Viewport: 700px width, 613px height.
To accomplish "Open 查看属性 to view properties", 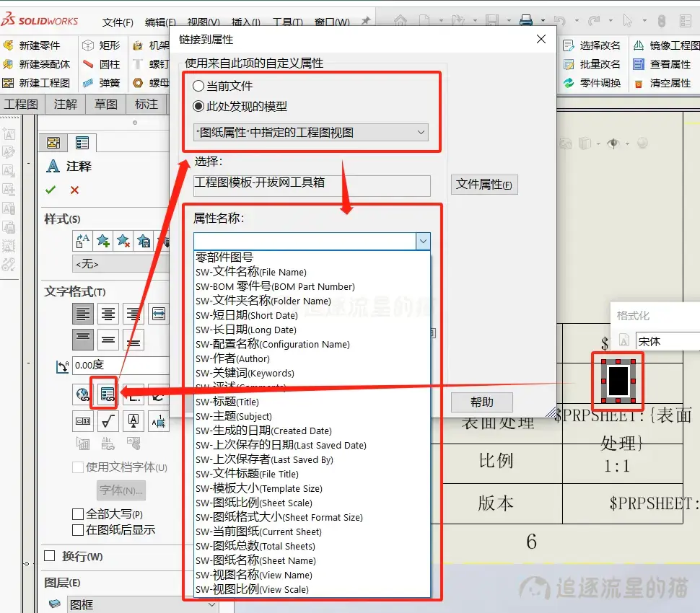I will pos(660,64).
